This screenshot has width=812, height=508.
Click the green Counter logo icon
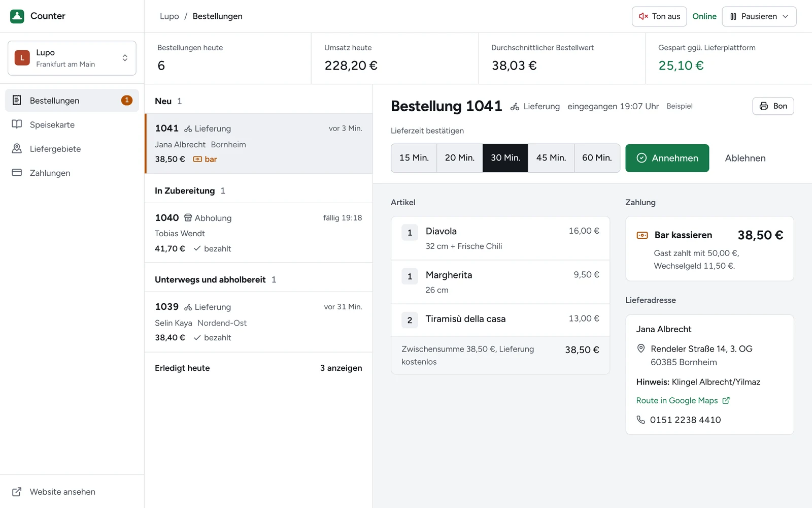pos(17,16)
